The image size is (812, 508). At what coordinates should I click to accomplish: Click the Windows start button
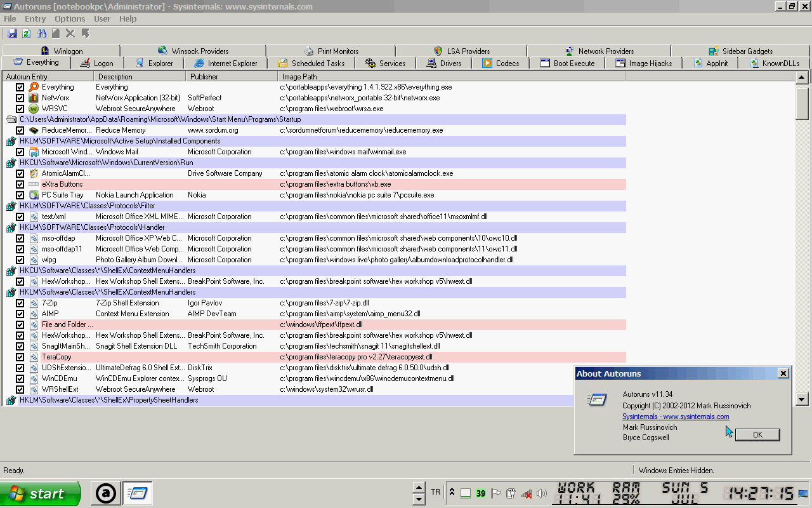click(x=41, y=493)
